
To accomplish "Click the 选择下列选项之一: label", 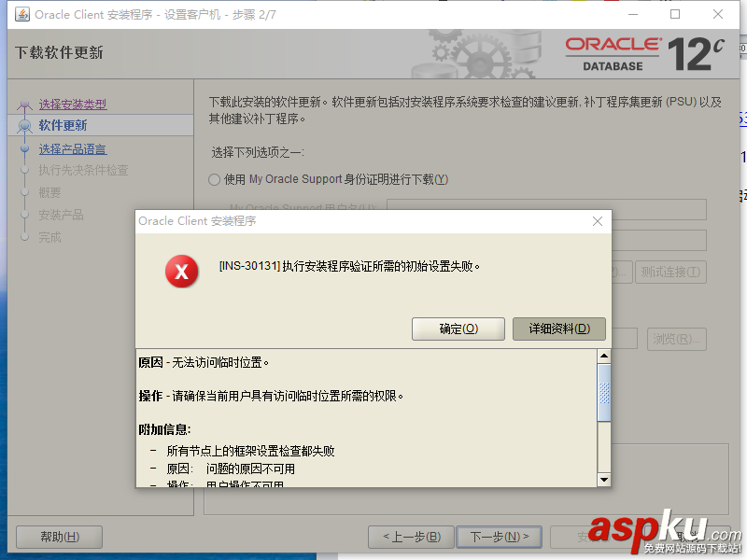I will [258, 152].
